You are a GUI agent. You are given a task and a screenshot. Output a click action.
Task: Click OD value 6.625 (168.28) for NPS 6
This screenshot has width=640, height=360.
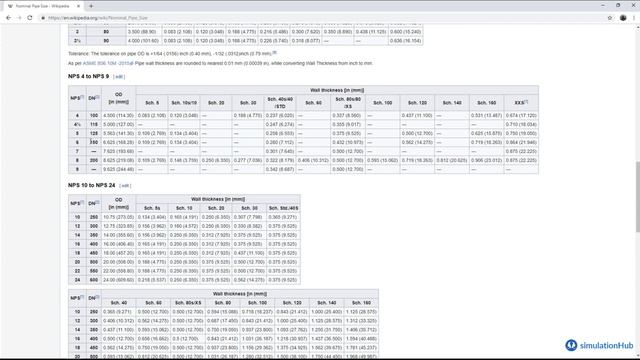[x=118, y=142]
